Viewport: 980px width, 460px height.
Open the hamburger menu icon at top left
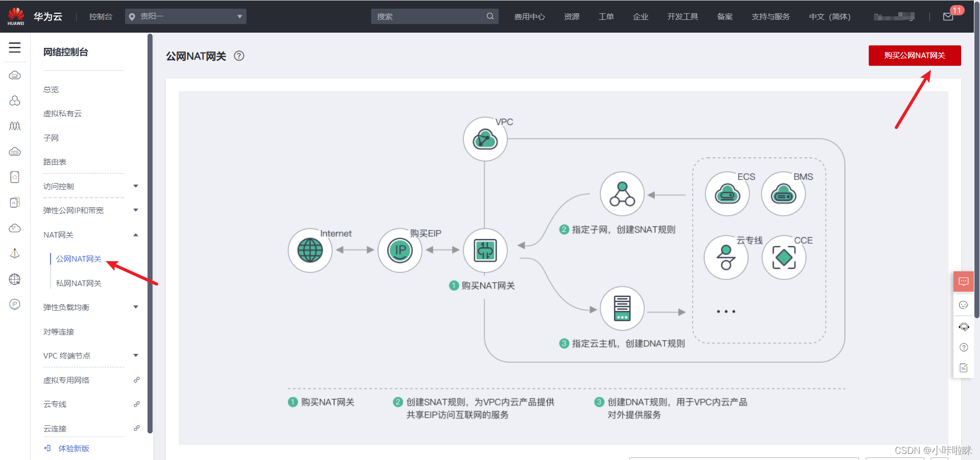pos(15,48)
